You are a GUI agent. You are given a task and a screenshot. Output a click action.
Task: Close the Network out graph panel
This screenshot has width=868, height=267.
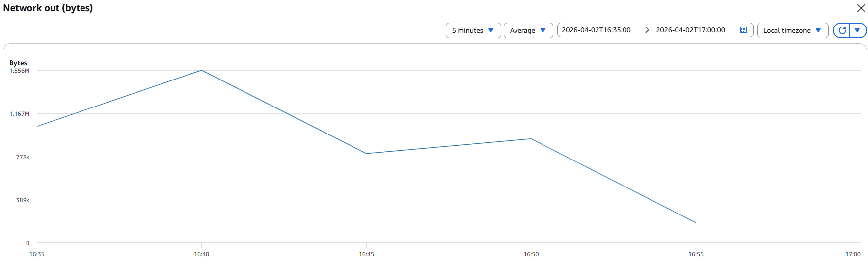(x=861, y=8)
